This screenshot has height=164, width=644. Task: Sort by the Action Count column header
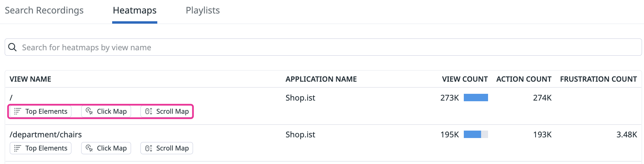(524, 79)
